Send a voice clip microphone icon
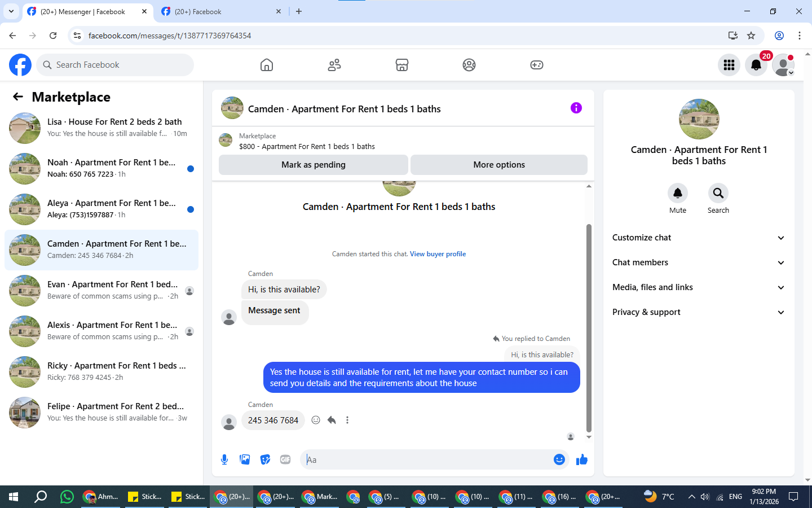The height and width of the screenshot is (508, 812). point(224,459)
